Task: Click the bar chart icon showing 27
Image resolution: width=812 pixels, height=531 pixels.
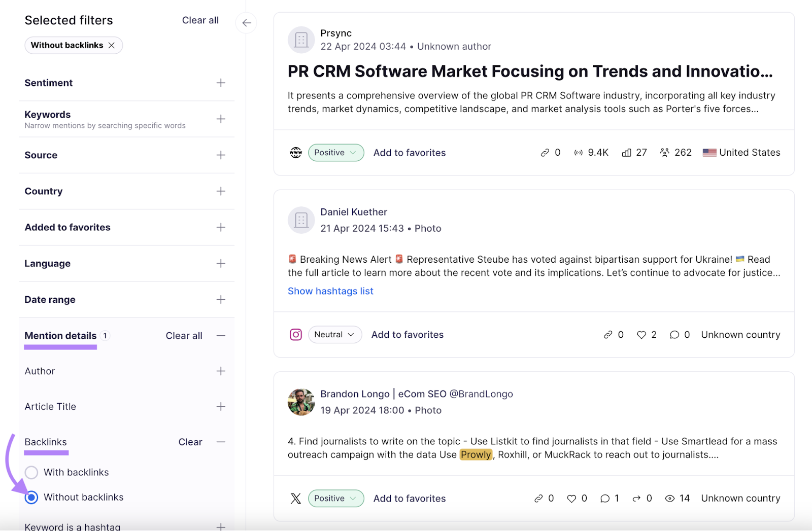Action: [626, 152]
